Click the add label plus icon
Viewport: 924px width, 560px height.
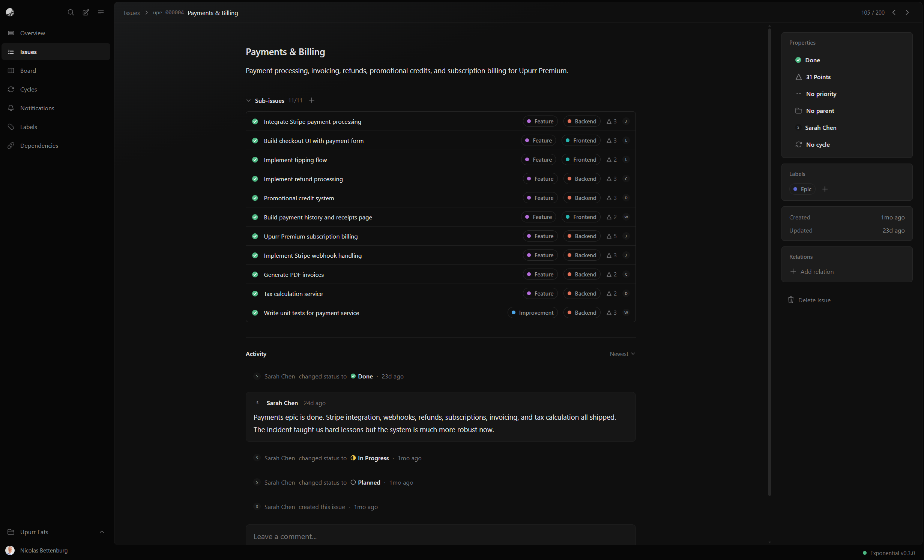point(825,189)
